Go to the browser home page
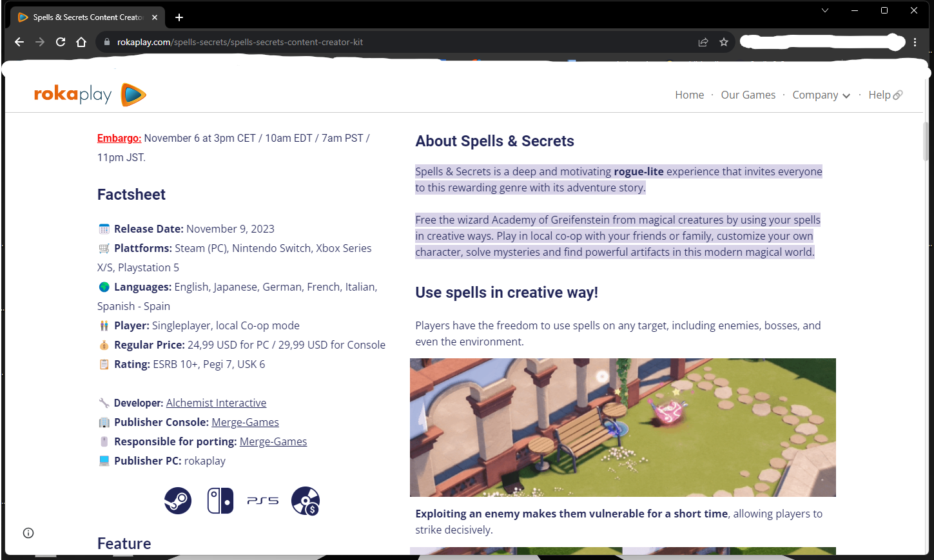 point(81,42)
